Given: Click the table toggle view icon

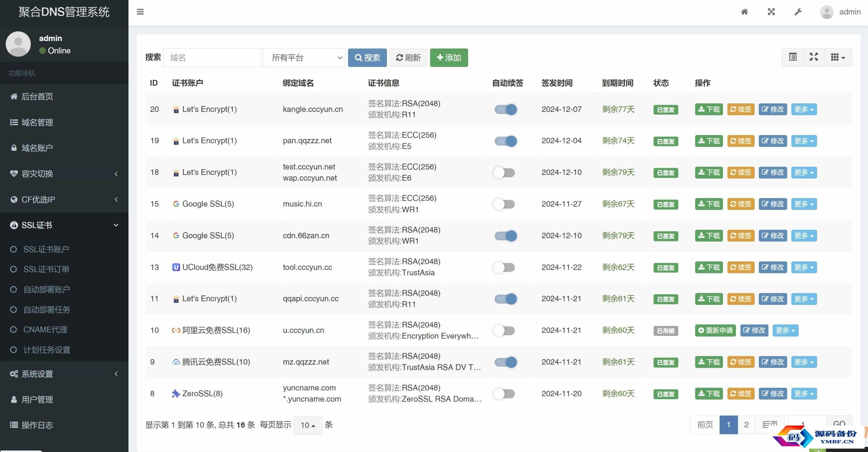Looking at the screenshot, I should pos(792,57).
